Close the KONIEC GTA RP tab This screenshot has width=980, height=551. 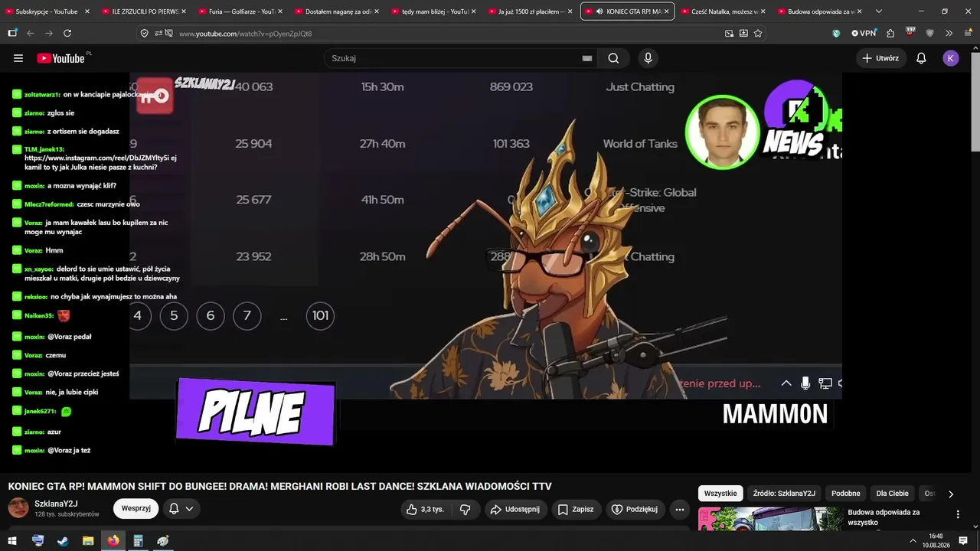pyautogui.click(x=666, y=11)
